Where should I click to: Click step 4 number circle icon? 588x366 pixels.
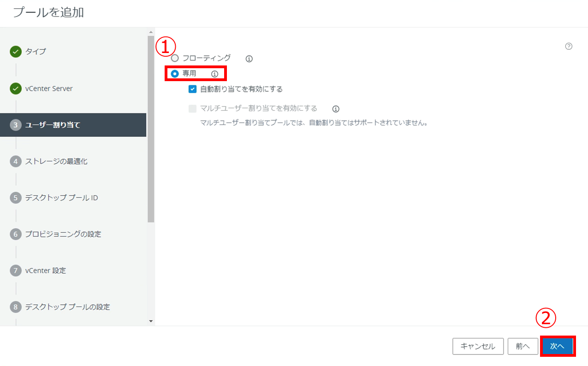point(16,161)
